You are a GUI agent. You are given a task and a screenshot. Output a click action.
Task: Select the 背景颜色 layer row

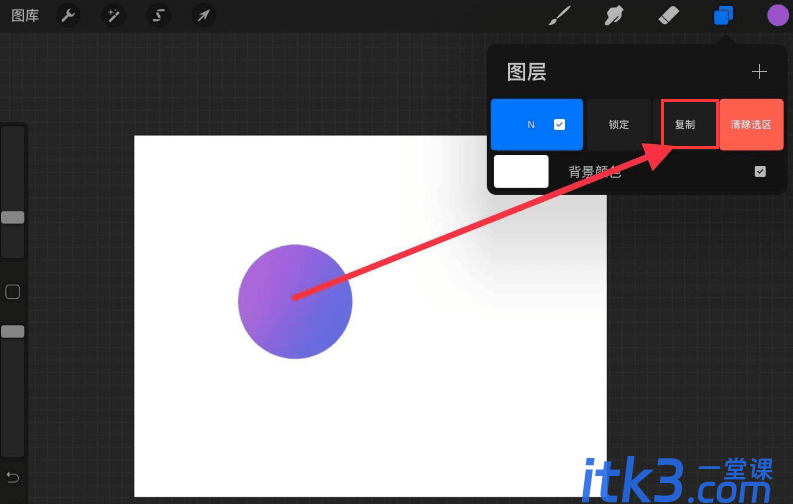click(637, 172)
